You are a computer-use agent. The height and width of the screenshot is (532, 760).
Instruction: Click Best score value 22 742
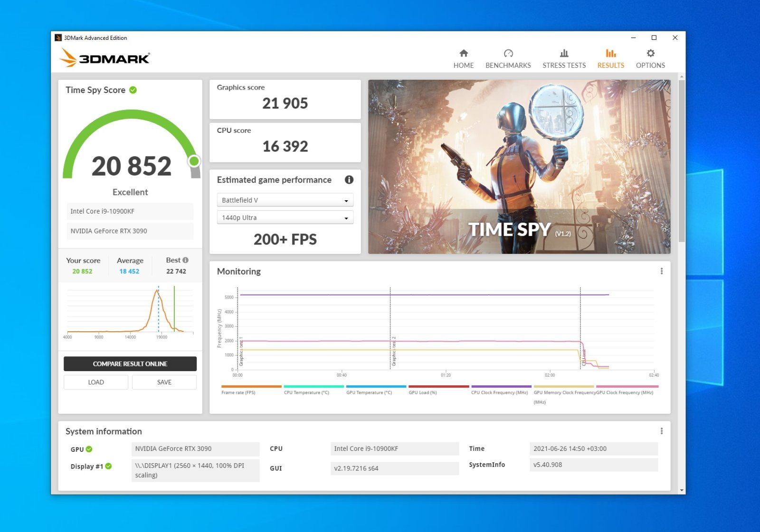point(176,271)
